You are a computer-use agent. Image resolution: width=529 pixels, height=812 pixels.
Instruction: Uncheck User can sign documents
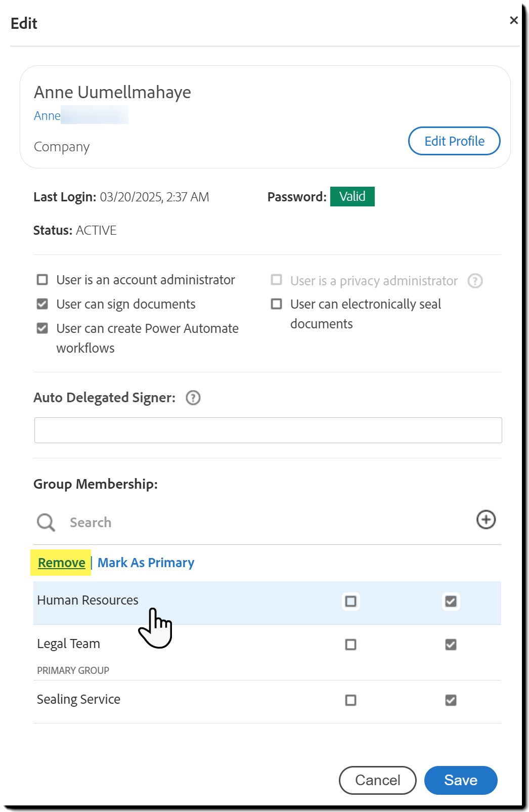pyautogui.click(x=42, y=304)
